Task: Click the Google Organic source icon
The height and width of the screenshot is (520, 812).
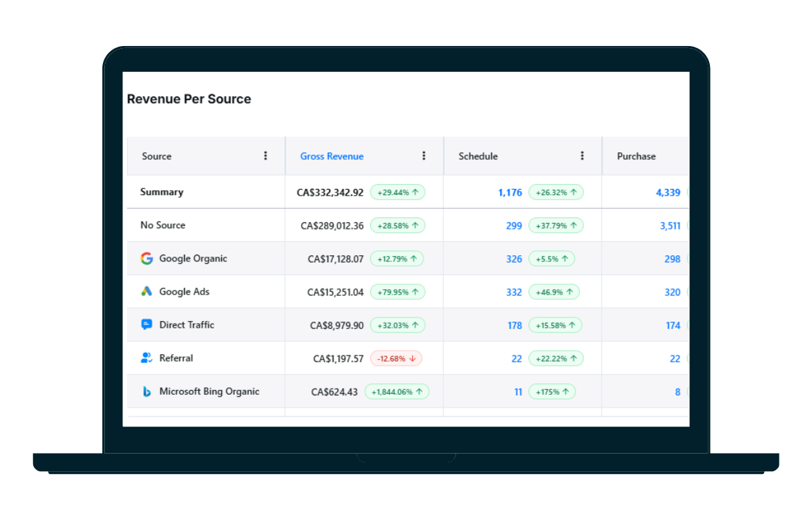Action: [x=146, y=258]
